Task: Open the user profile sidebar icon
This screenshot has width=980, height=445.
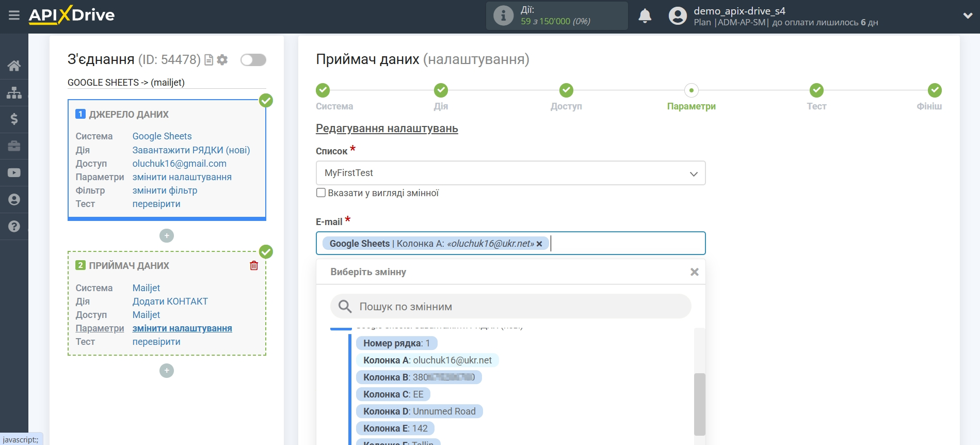Action: pos(14,200)
